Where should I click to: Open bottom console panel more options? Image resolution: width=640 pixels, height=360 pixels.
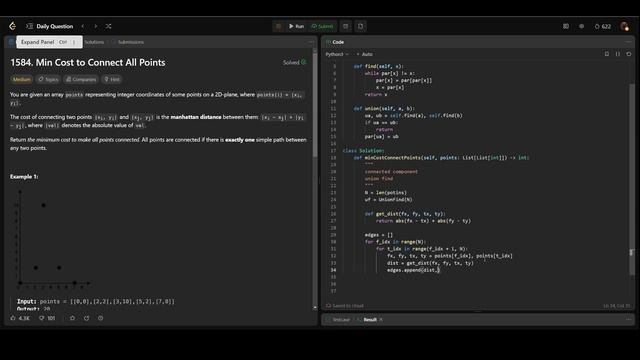click(629, 320)
